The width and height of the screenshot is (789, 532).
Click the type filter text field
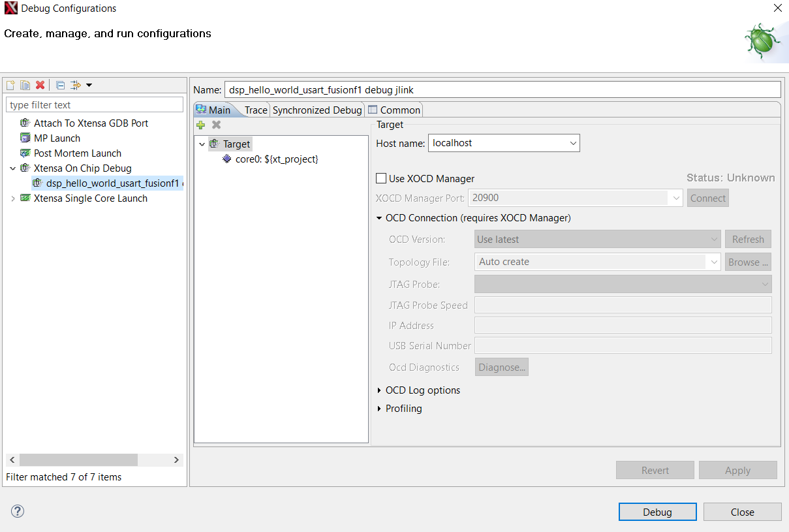95,105
